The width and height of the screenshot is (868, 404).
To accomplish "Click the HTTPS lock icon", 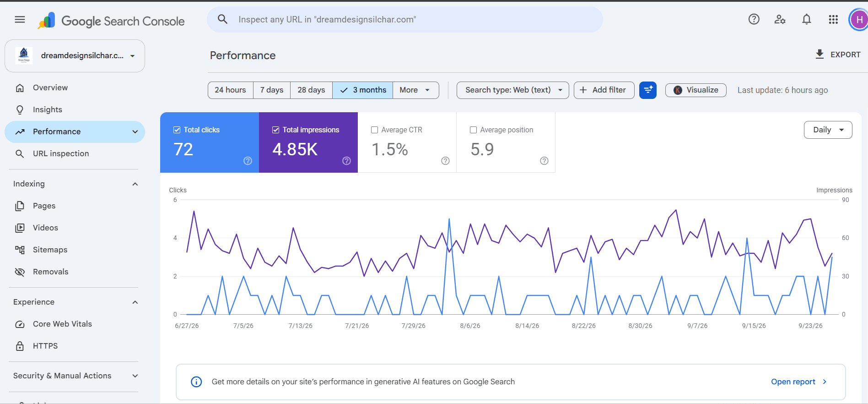I will 20,346.
